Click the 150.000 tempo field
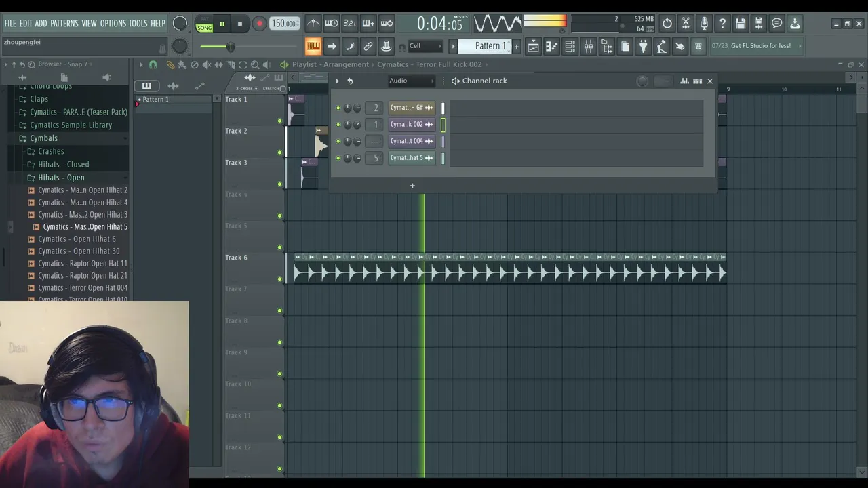The height and width of the screenshot is (488, 868). point(283,24)
